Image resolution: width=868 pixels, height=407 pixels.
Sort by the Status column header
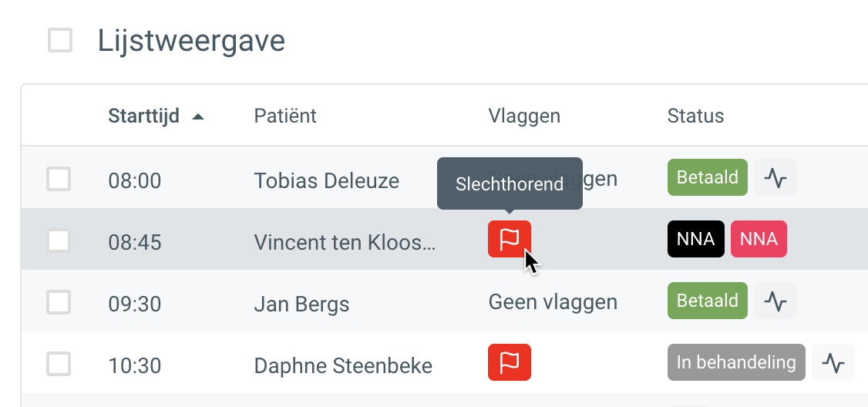[x=695, y=116]
